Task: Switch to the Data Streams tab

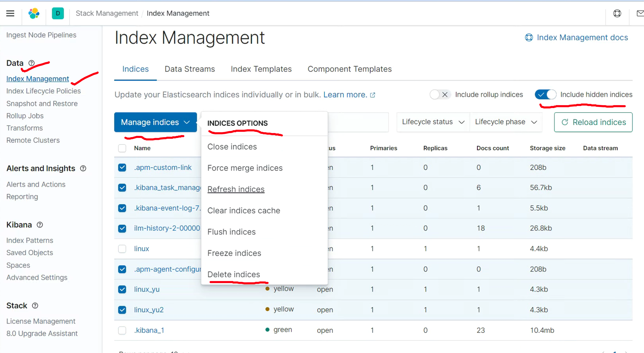Action: click(x=189, y=69)
